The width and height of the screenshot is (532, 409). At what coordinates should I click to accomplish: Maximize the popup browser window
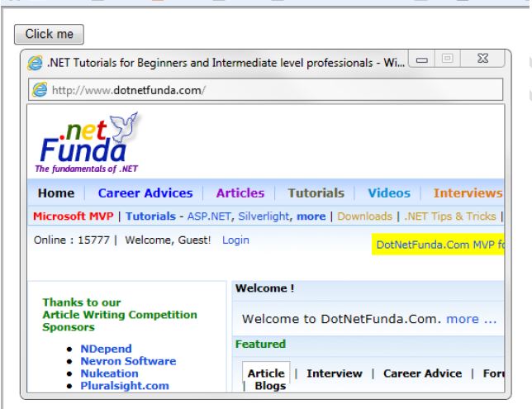click(447, 59)
